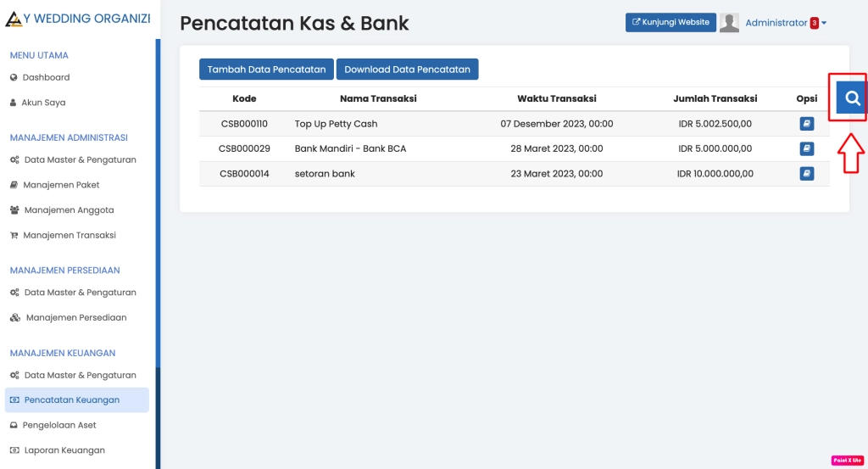This screenshot has width=868, height=469.
Task: Click the administrator avatar picture
Action: (x=729, y=23)
